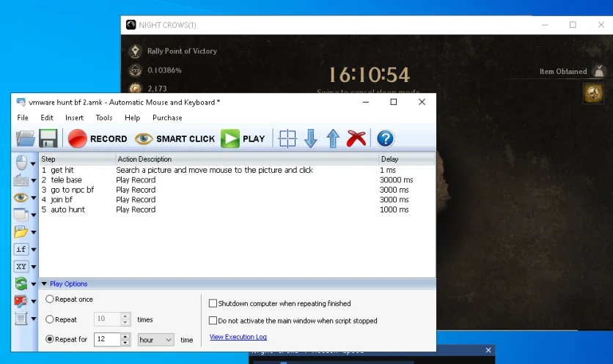Select step 4 'join bf' row
Screen dimensions: 613x364
[x=237, y=199]
